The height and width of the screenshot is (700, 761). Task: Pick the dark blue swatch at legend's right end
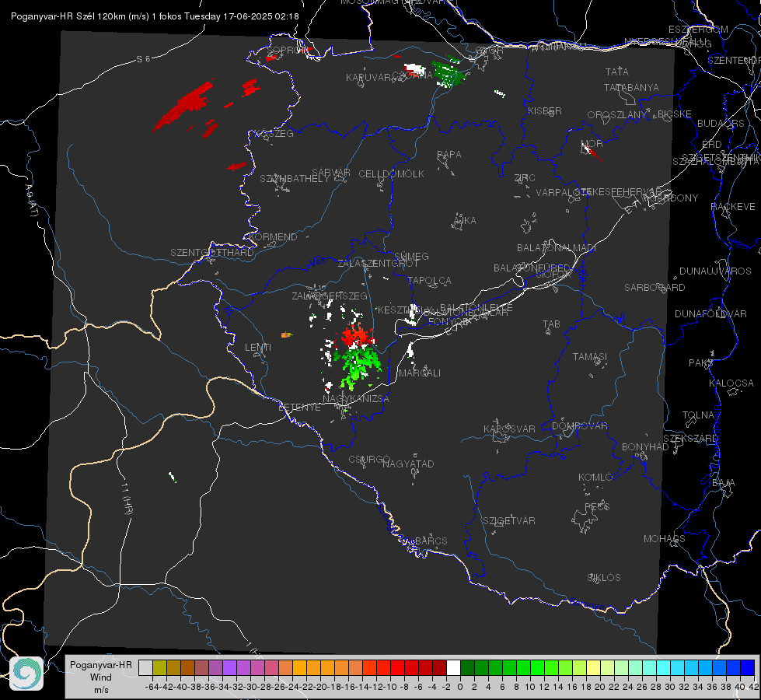pos(748,667)
